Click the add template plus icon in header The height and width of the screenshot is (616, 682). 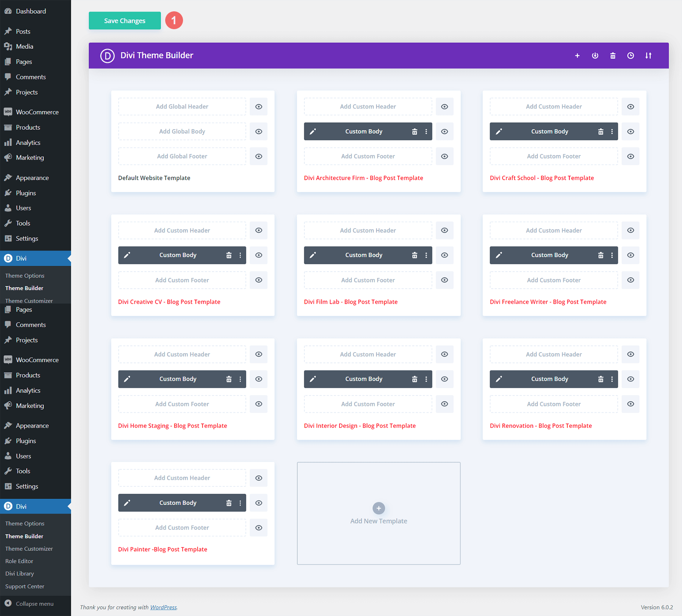pos(577,56)
